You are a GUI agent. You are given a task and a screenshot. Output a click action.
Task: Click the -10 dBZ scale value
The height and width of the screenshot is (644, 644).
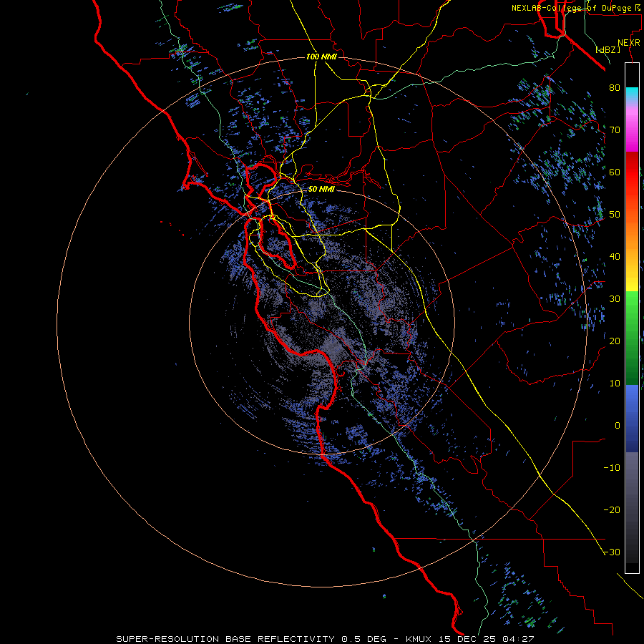coord(612,467)
